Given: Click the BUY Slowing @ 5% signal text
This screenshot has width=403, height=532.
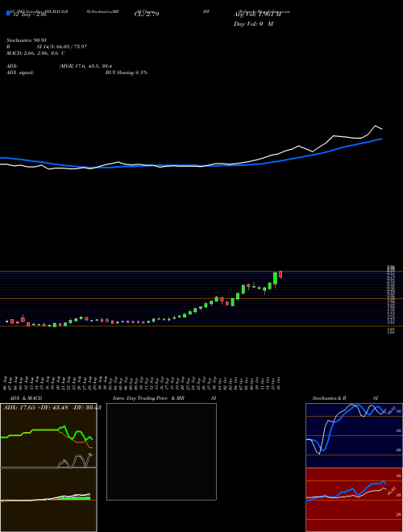Looking at the screenshot, I should pyautogui.click(x=127, y=73).
